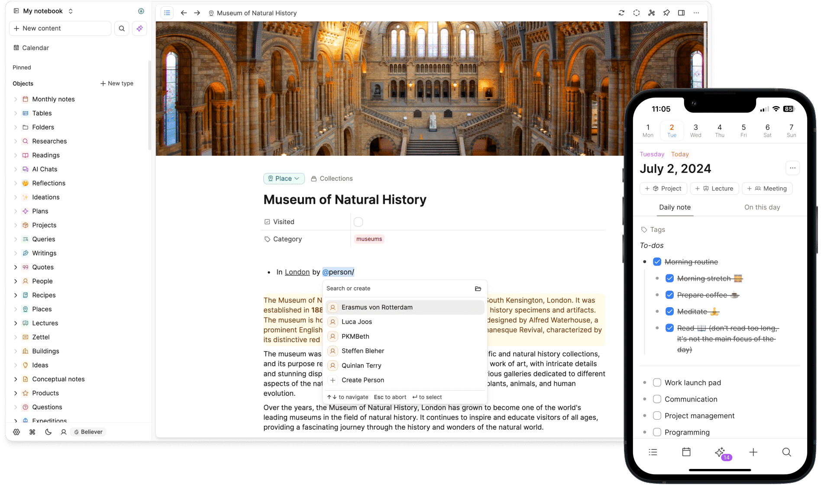837x504 pixels.
Task: Click New content button
Action: [60, 29]
